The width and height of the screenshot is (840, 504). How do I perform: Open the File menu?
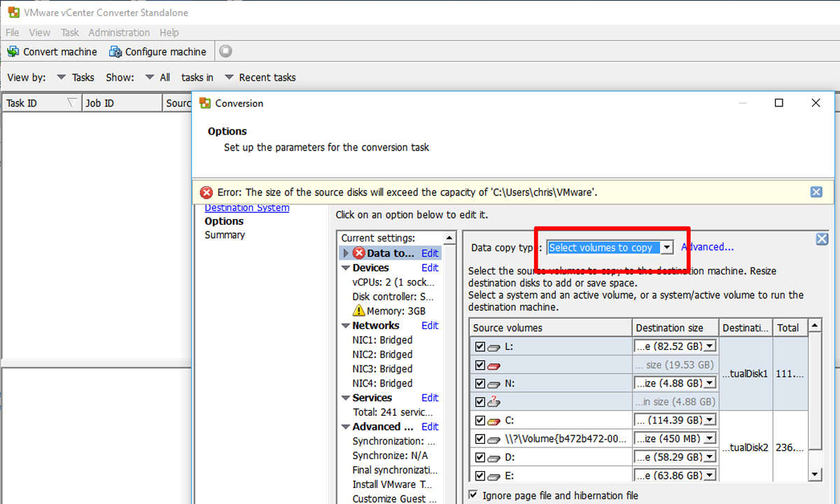pyautogui.click(x=13, y=32)
